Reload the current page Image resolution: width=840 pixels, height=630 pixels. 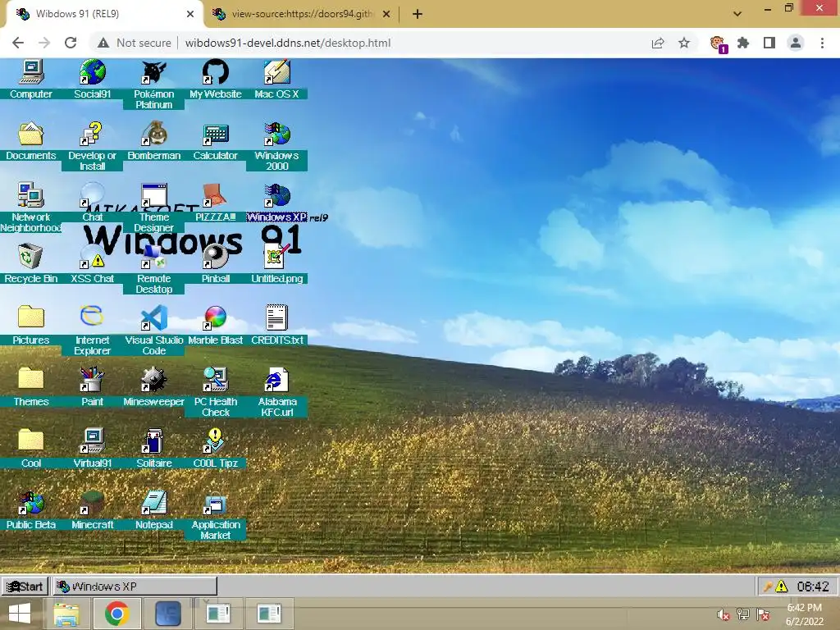[x=71, y=43]
